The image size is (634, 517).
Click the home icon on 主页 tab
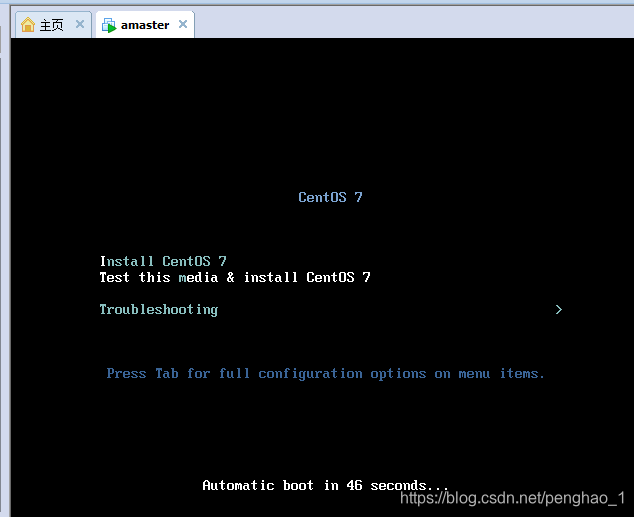pos(28,25)
